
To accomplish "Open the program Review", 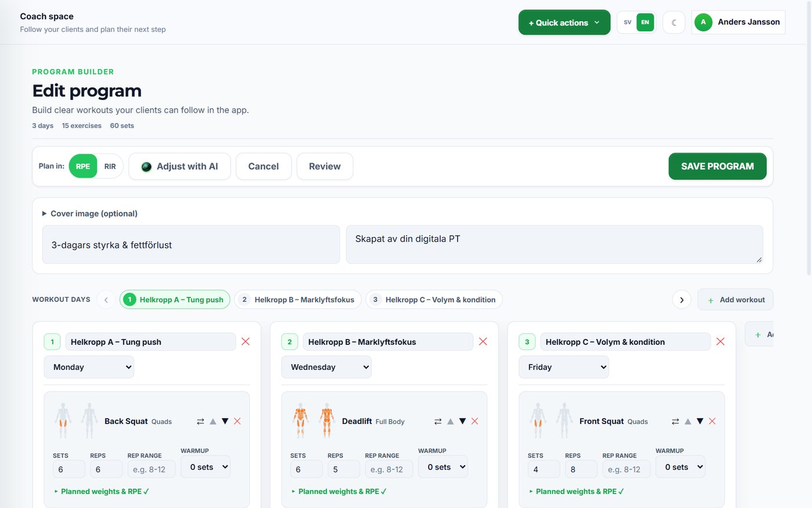I will (x=325, y=166).
